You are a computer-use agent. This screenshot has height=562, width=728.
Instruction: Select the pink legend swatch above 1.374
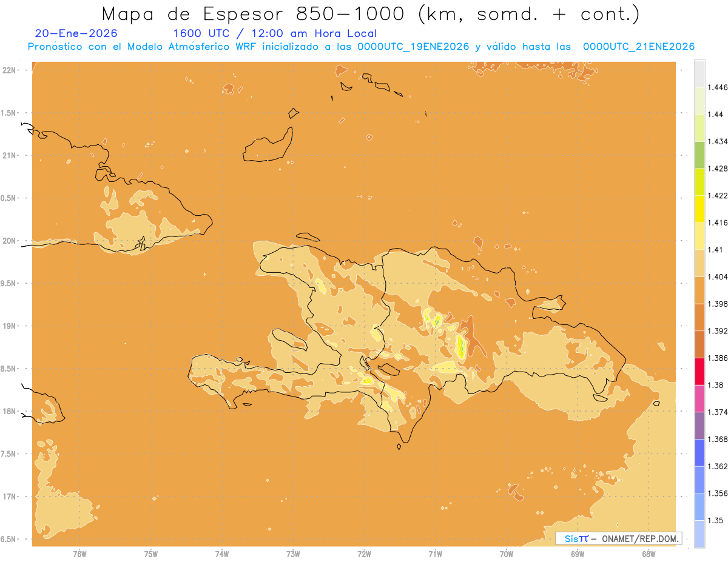[x=699, y=398]
